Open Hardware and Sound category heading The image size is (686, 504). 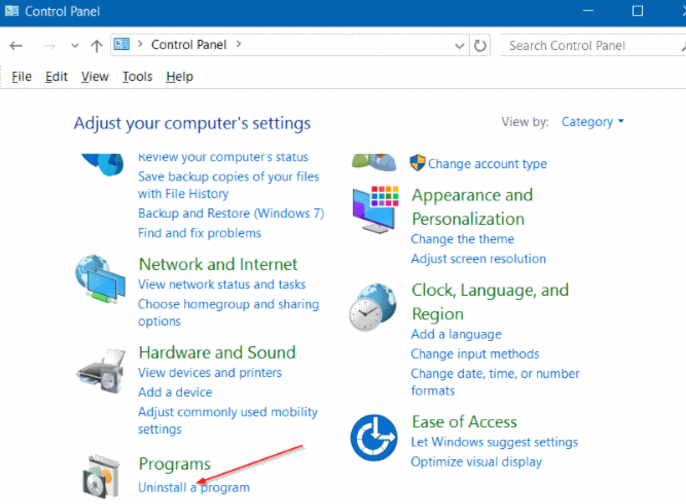pyautogui.click(x=217, y=353)
